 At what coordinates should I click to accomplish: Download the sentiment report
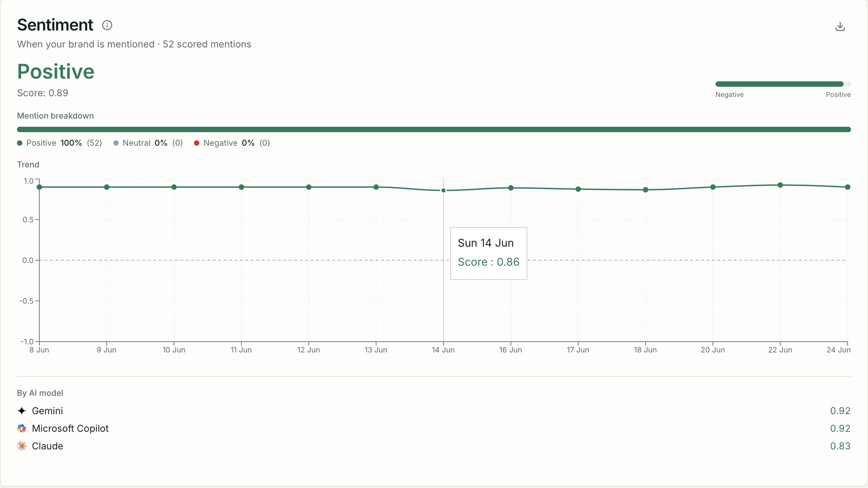(840, 26)
